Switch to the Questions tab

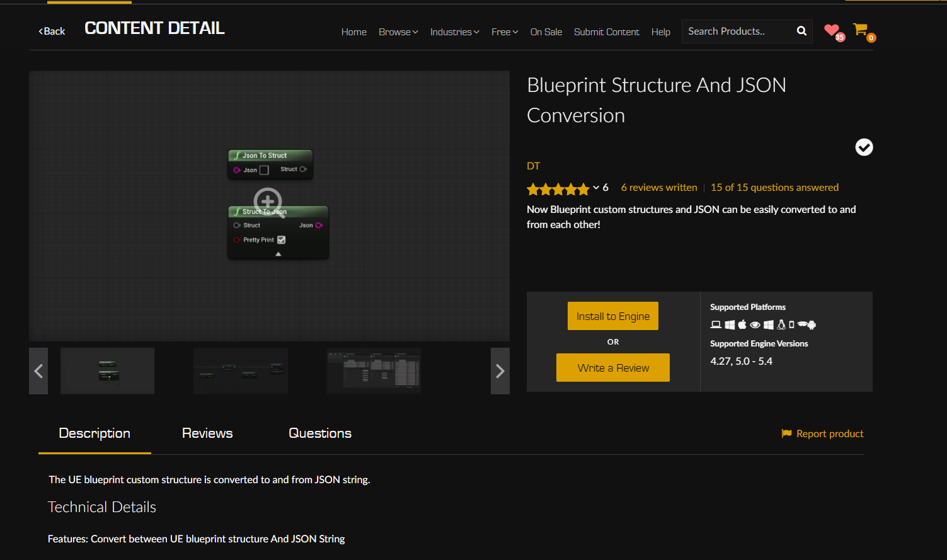[320, 433]
